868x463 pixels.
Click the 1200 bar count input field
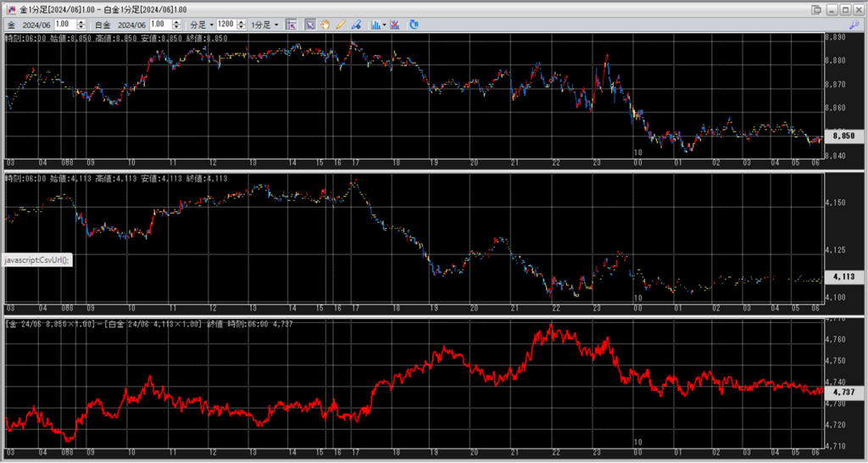tap(225, 25)
